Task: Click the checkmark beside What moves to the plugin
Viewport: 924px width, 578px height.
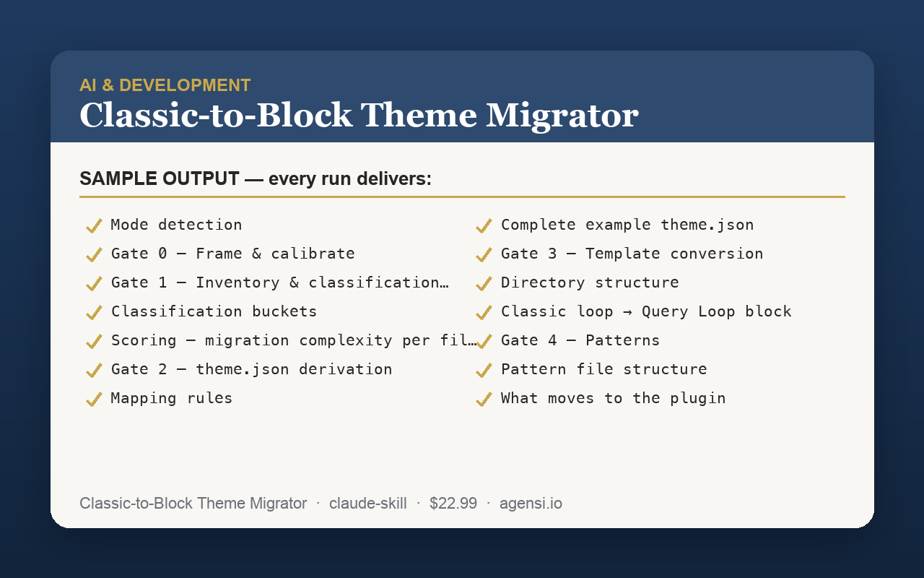Action: click(x=484, y=400)
